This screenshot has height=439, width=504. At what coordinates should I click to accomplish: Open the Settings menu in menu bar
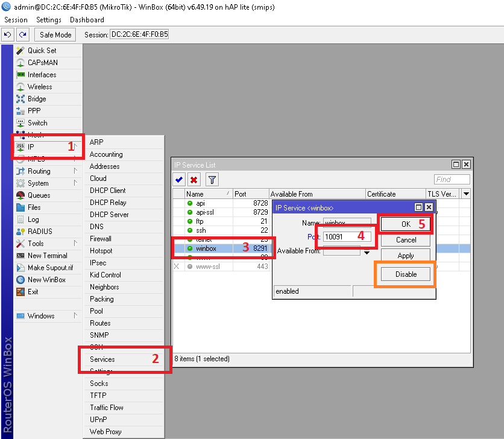tap(49, 20)
